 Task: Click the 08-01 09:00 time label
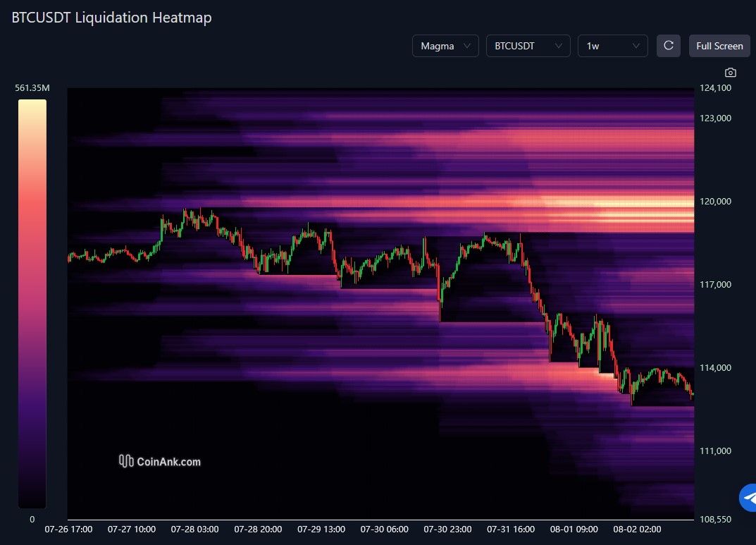click(574, 529)
